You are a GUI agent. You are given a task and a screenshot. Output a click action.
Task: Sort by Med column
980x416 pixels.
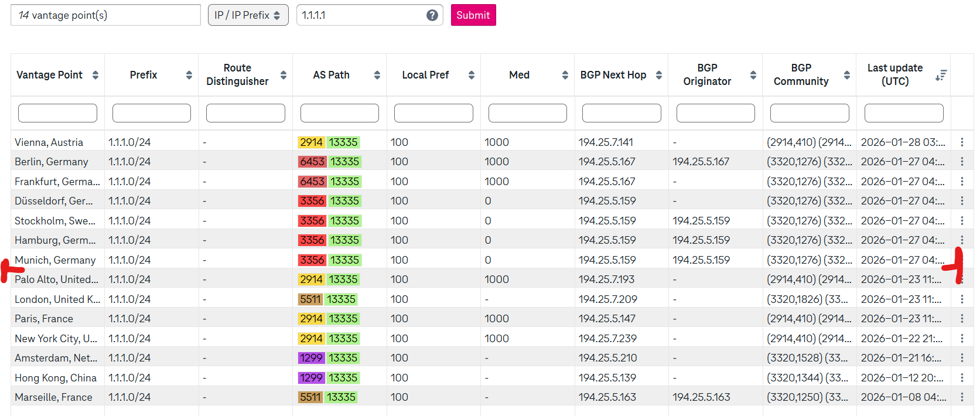[x=565, y=75]
